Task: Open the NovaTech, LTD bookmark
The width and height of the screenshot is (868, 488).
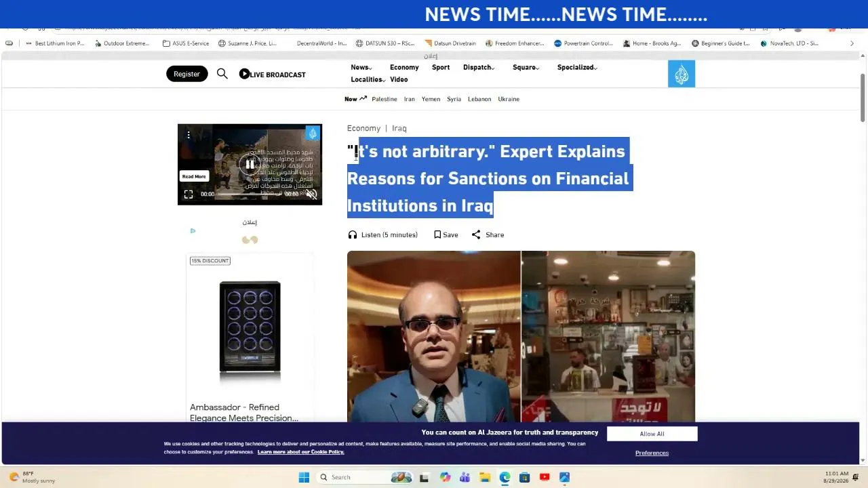Action: [x=789, y=43]
